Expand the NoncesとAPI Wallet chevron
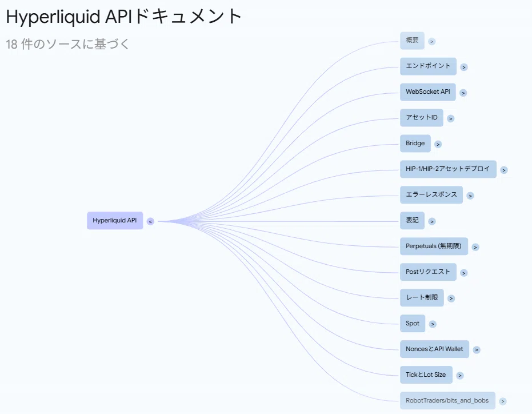 point(477,350)
